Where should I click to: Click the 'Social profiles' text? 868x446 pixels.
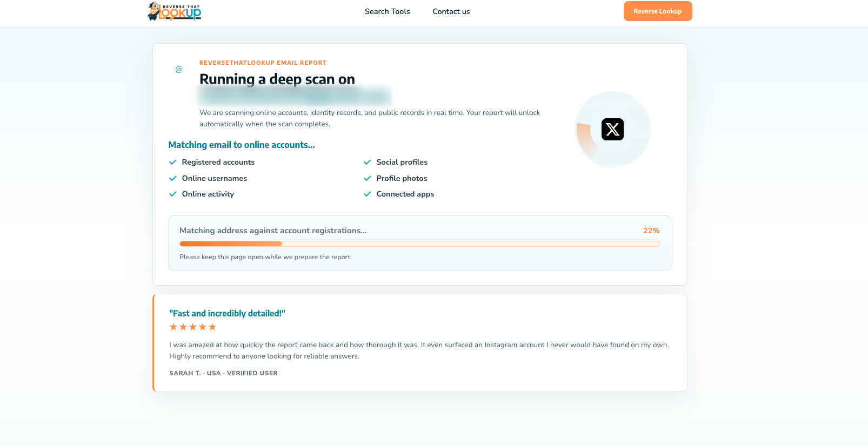pos(402,162)
